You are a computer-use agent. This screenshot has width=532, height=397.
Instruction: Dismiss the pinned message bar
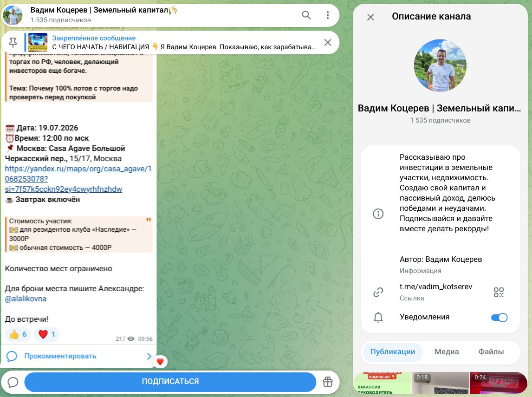pyautogui.click(x=327, y=42)
